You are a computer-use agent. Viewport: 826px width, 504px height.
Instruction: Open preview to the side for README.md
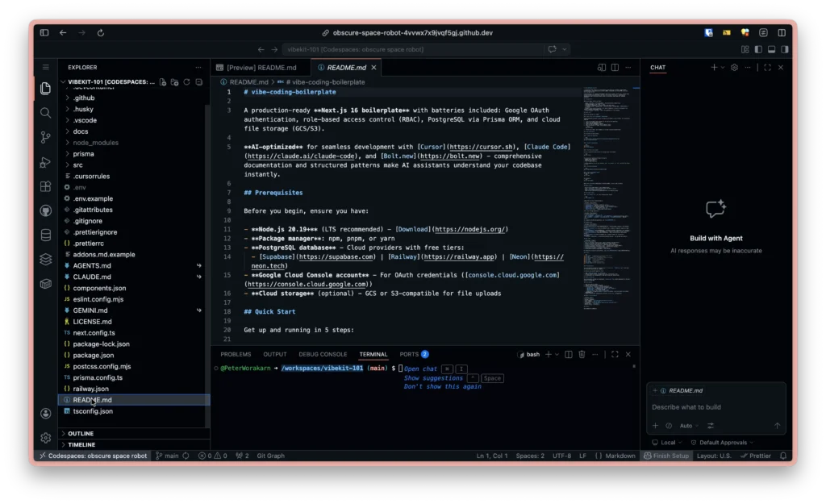[602, 68]
